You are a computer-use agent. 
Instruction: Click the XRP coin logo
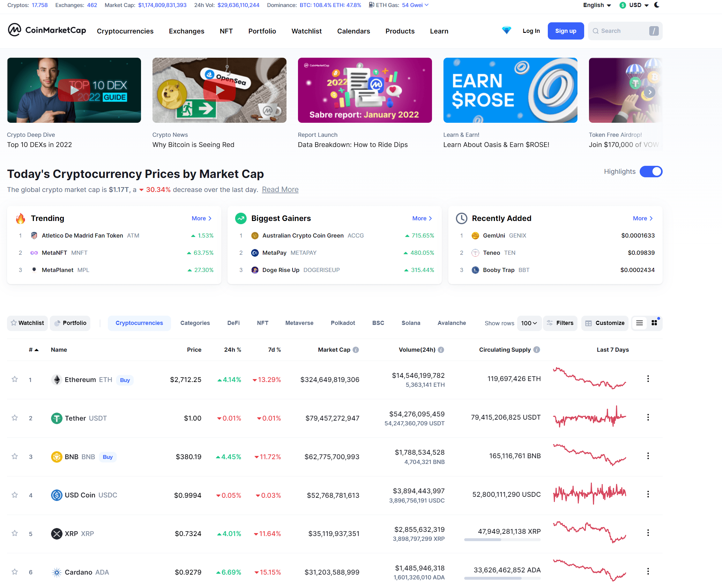point(56,533)
